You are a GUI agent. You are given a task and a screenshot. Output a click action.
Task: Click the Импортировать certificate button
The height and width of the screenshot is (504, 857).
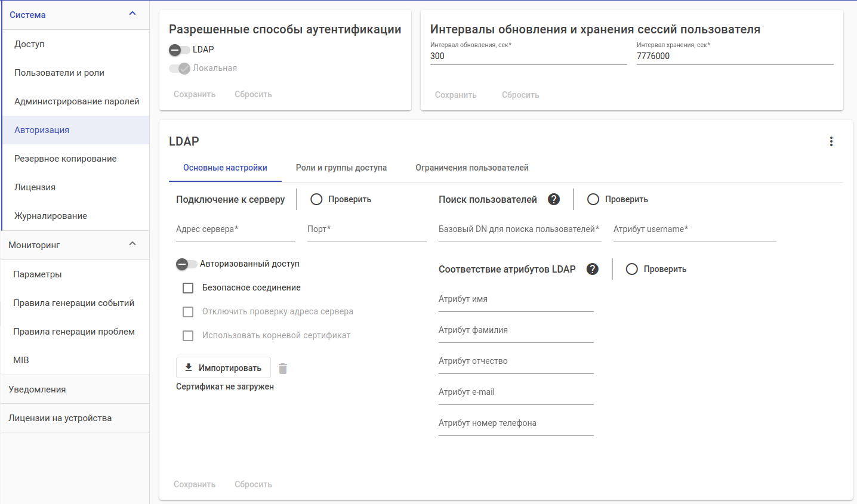[x=223, y=368]
